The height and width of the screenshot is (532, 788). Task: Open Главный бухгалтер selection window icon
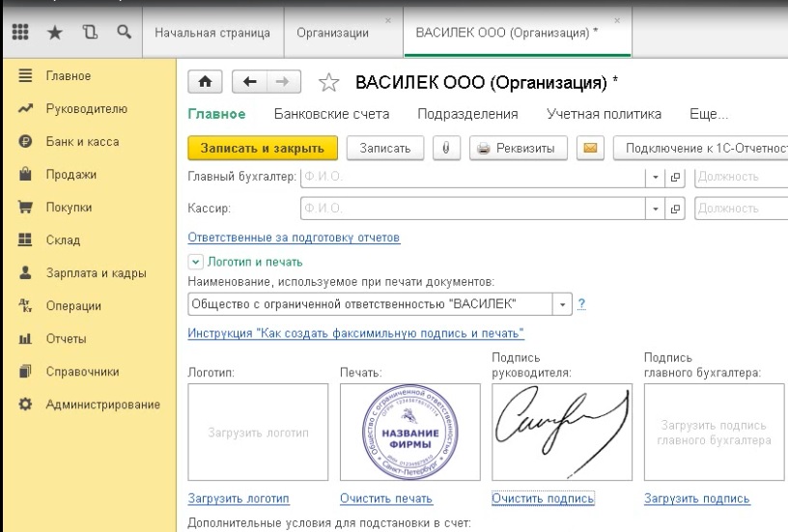tap(675, 177)
